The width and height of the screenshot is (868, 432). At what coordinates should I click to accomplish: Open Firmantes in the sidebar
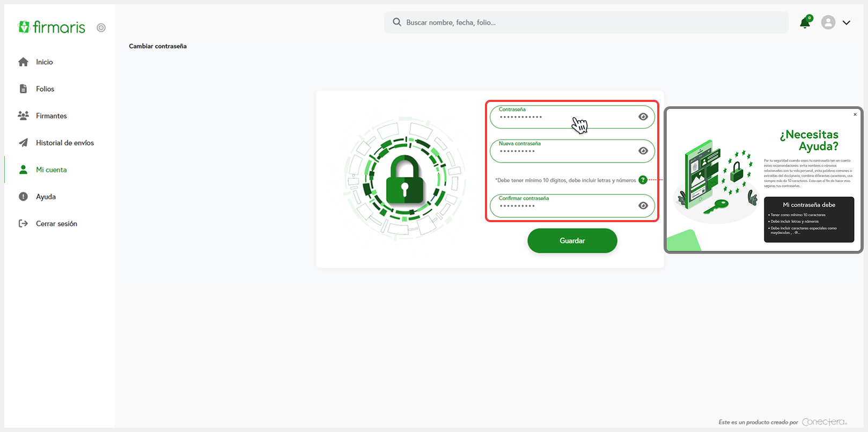pyautogui.click(x=51, y=116)
